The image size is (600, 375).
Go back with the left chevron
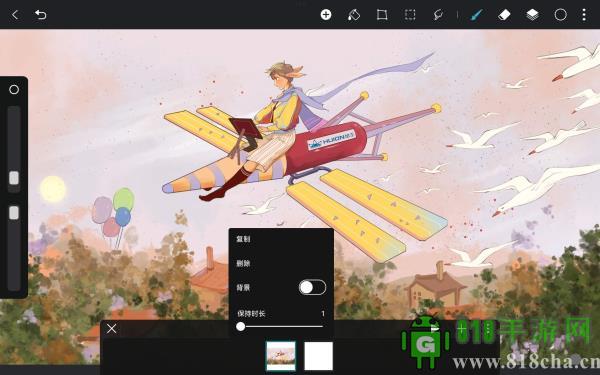(15, 15)
